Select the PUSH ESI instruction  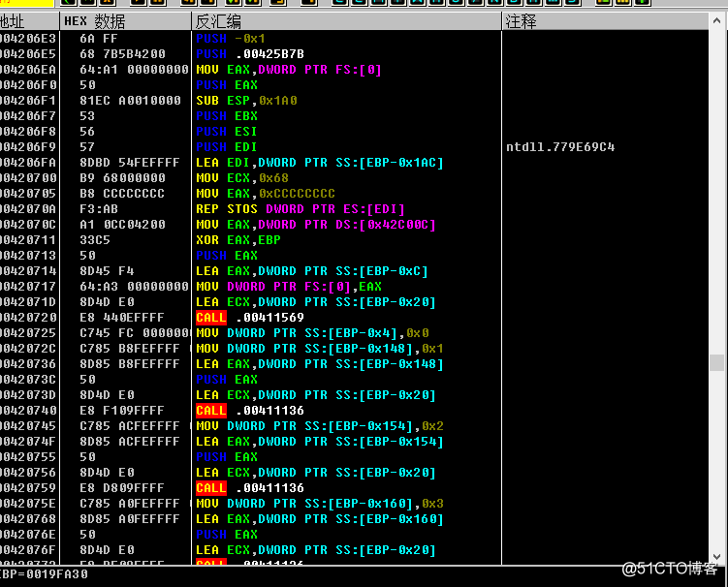click(x=227, y=132)
